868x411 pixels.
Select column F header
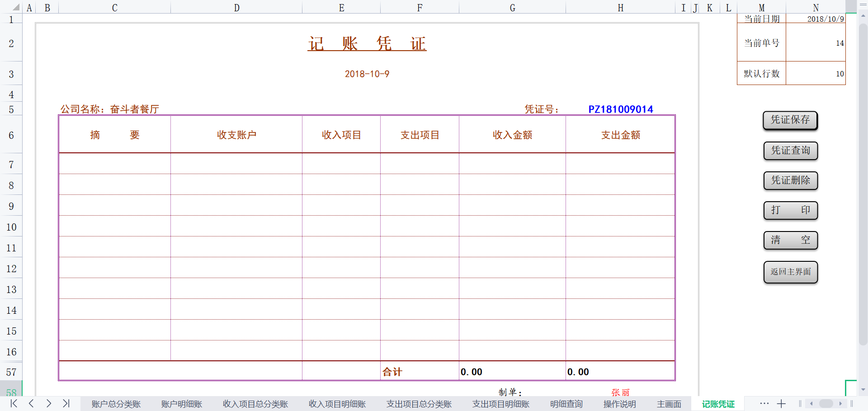(x=420, y=8)
